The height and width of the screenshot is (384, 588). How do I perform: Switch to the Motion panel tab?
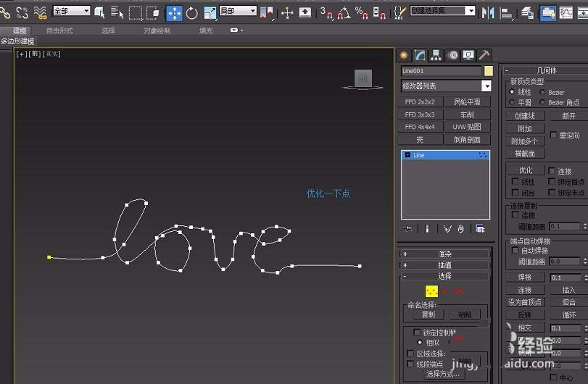[453, 56]
